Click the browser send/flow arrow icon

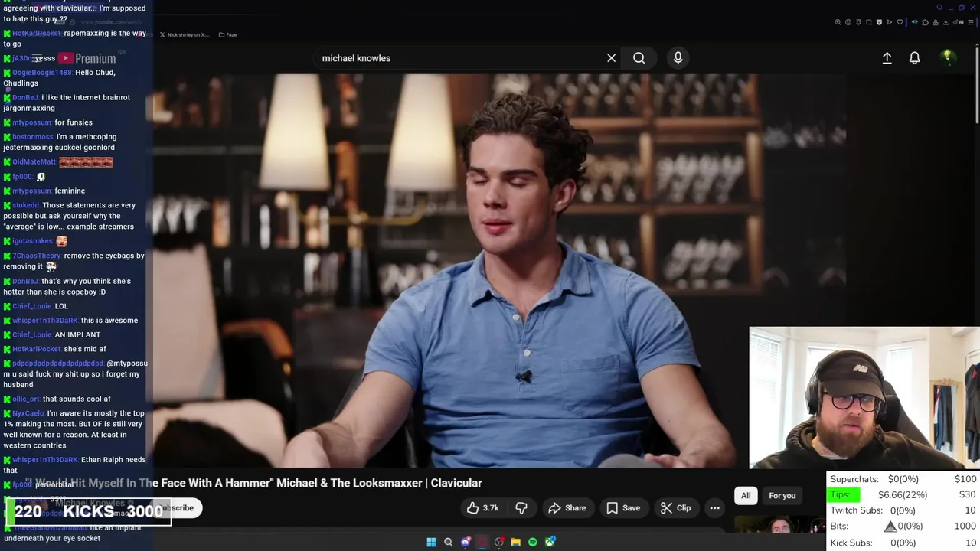click(889, 22)
